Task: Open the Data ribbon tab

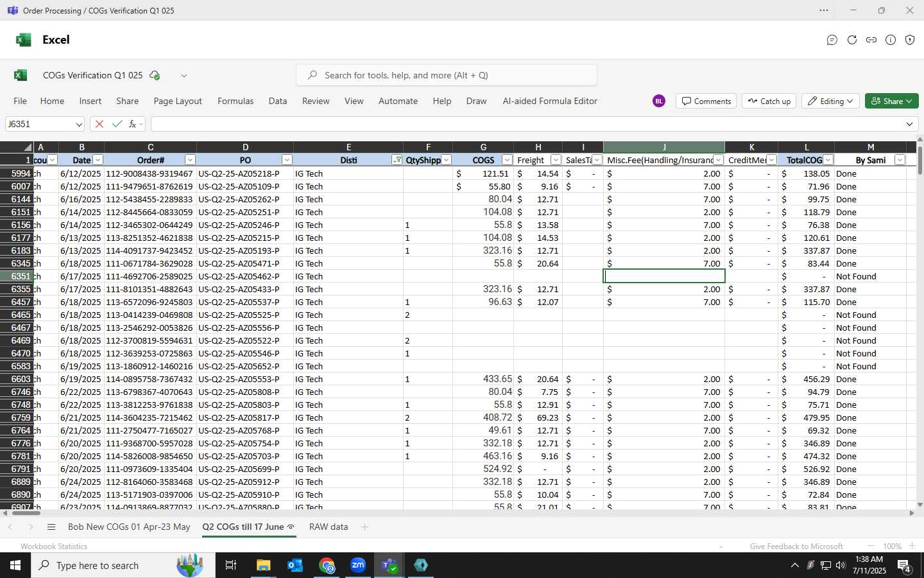Action: [278, 101]
